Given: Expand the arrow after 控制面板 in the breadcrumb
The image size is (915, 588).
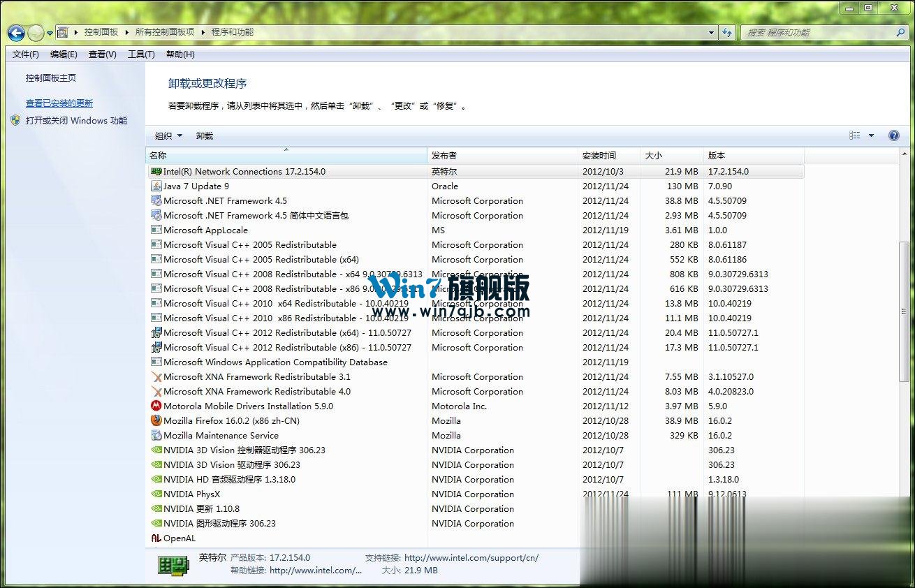Looking at the screenshot, I should tap(126, 32).
